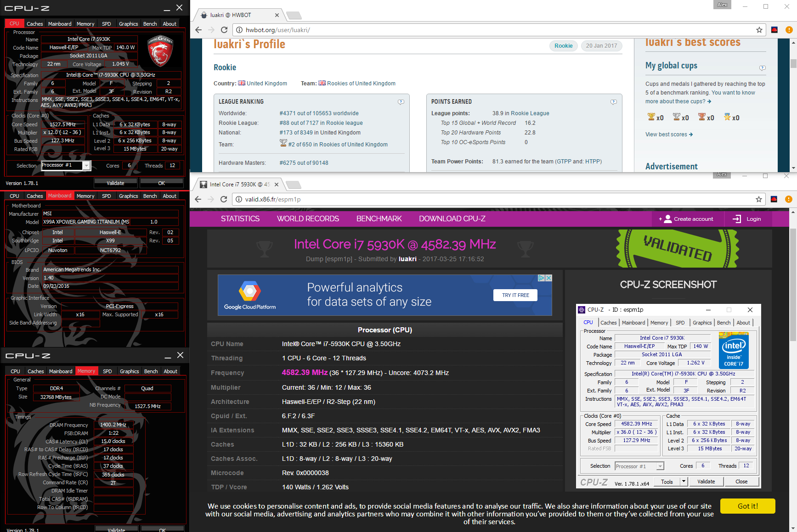Click red extension icon in HWBOT window
The width and height of the screenshot is (797, 532).
click(x=774, y=30)
